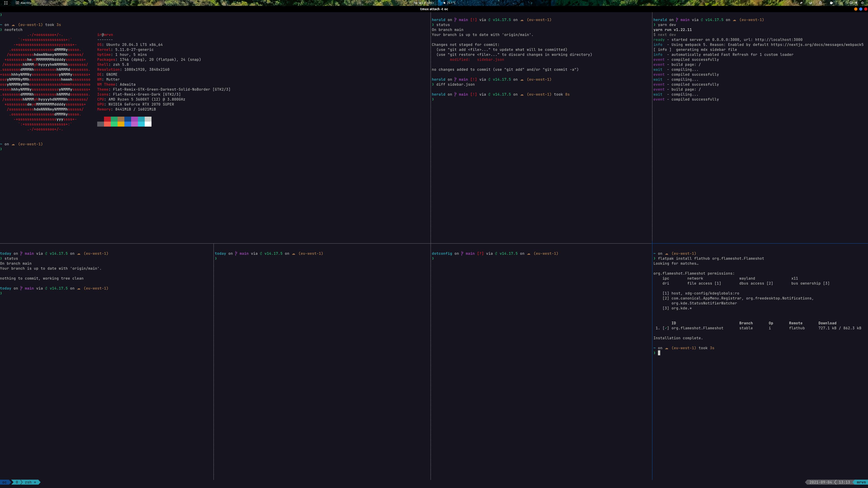Click the dotconfig pane prompt line
The image size is (868, 488).
[495, 254]
